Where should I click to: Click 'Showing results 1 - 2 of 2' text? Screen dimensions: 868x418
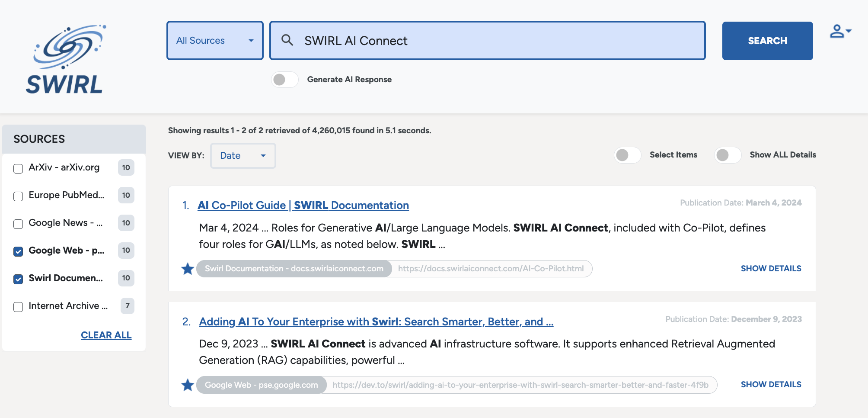tap(300, 130)
